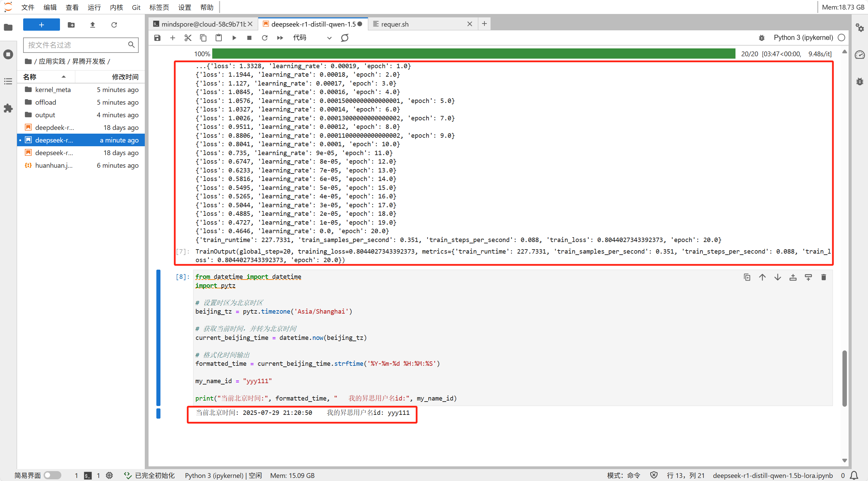This screenshot has width=868, height=481.
Task: Open the extension manager puzzle icon
Action: click(8, 108)
